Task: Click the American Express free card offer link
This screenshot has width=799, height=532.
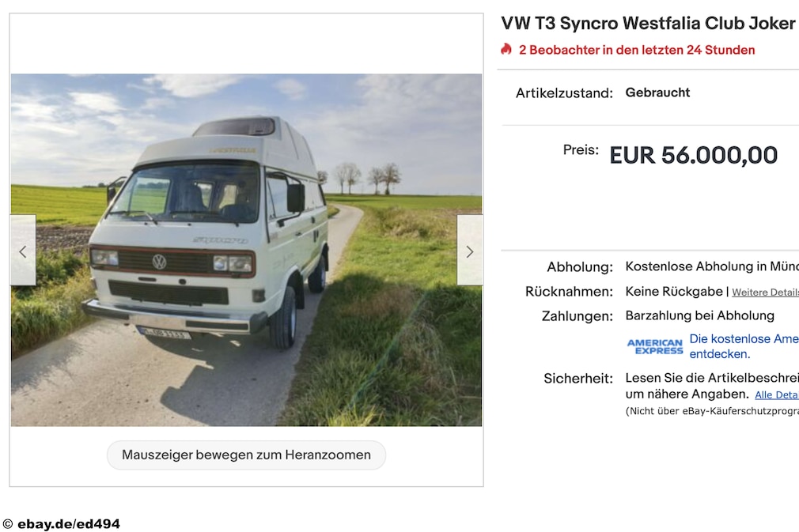Action: click(x=744, y=346)
